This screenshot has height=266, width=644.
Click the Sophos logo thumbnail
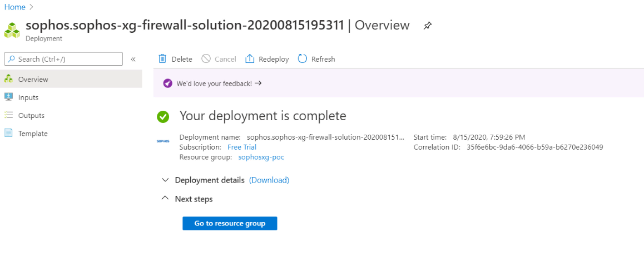point(163,141)
